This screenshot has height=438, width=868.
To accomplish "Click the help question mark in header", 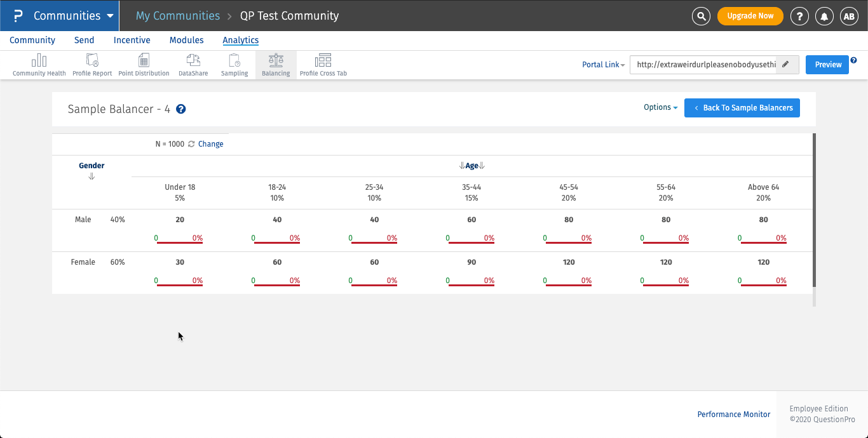I will tap(799, 16).
